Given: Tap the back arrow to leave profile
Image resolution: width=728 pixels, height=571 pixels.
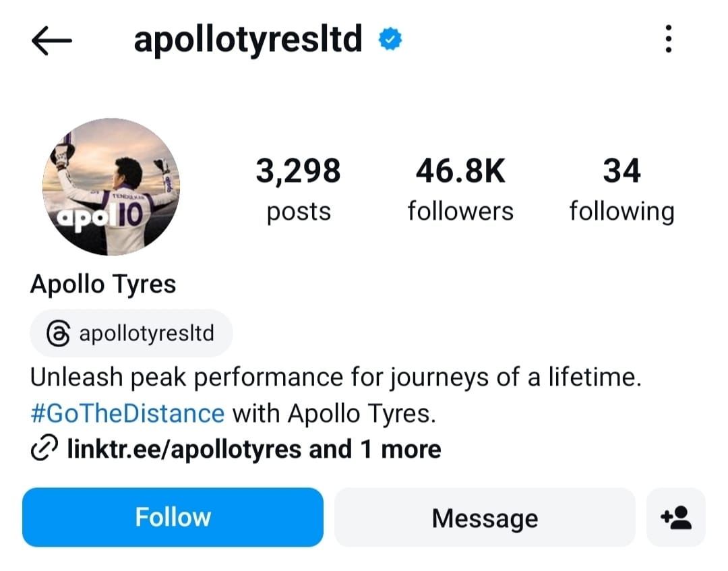Looking at the screenshot, I should [x=53, y=39].
